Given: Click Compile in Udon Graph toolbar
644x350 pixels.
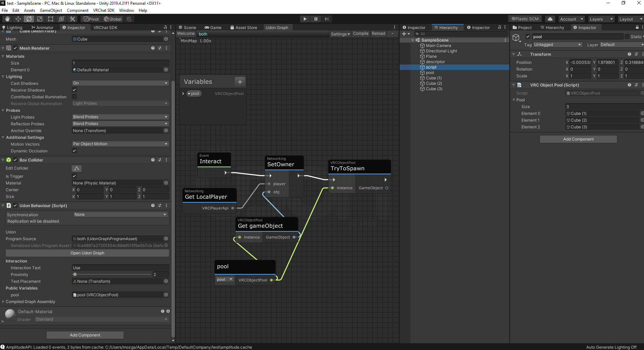Looking at the screenshot, I should coord(360,33).
